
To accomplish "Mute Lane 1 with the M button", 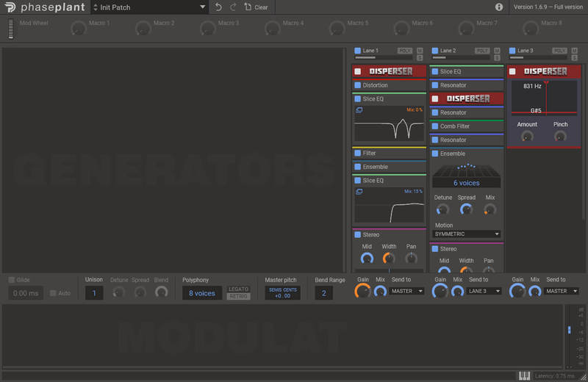I will (420, 50).
